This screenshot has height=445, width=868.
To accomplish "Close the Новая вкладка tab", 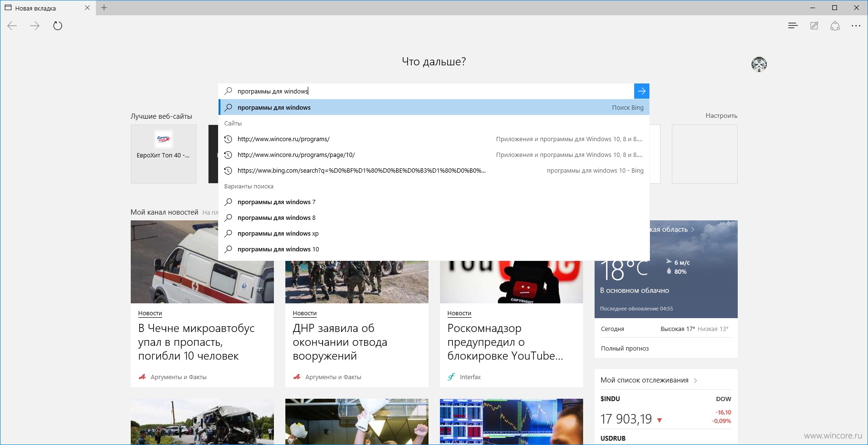I will (x=87, y=8).
